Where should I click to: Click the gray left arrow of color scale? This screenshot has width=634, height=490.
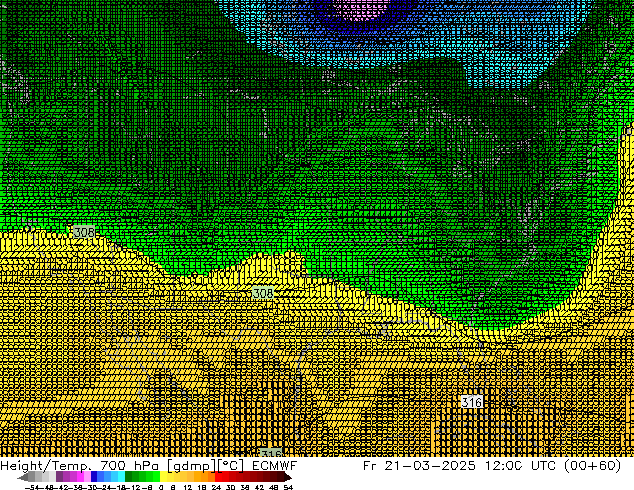point(23,477)
